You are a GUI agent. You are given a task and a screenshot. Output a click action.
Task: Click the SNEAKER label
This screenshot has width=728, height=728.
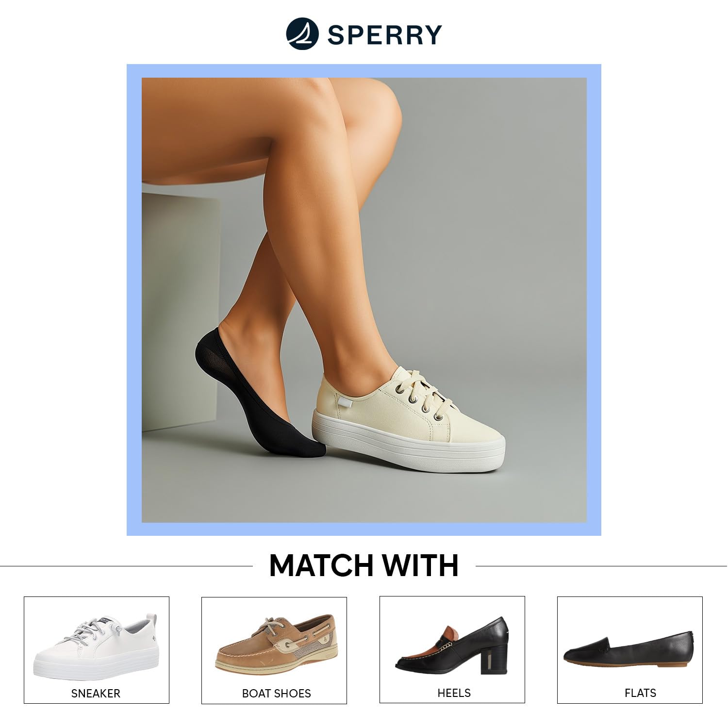[96, 694]
